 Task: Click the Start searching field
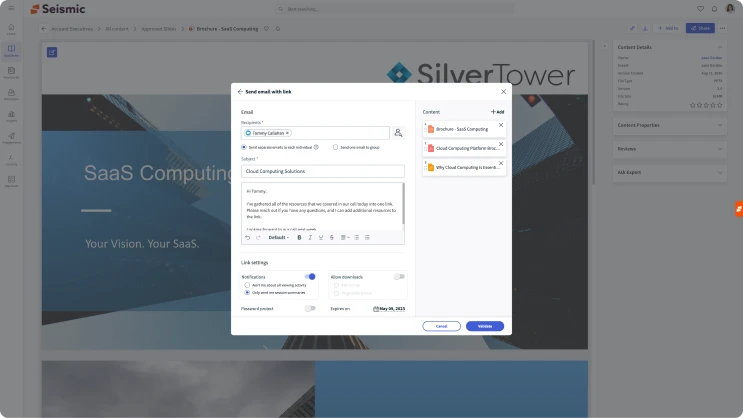pos(395,9)
